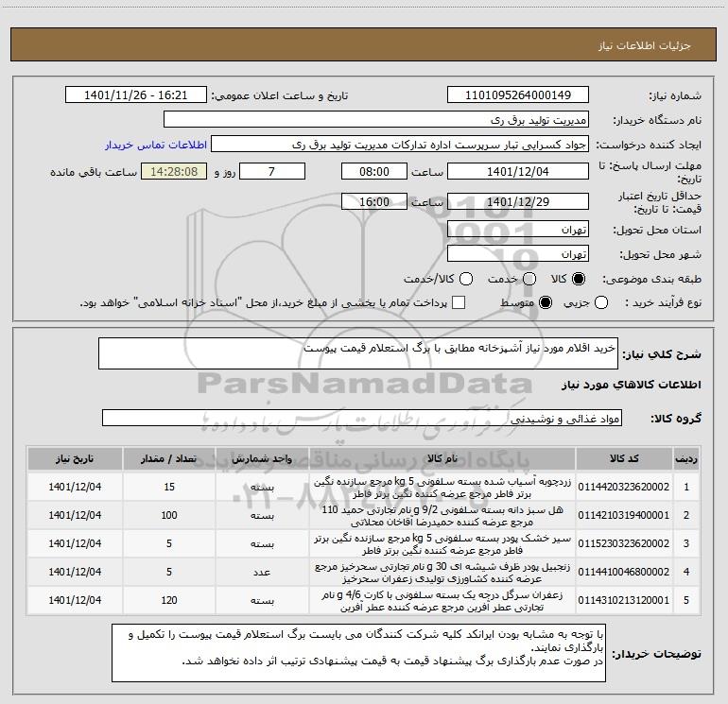
Task: Click the goods group field مواد غذائی و نوشیدنی
Action: click(362, 418)
